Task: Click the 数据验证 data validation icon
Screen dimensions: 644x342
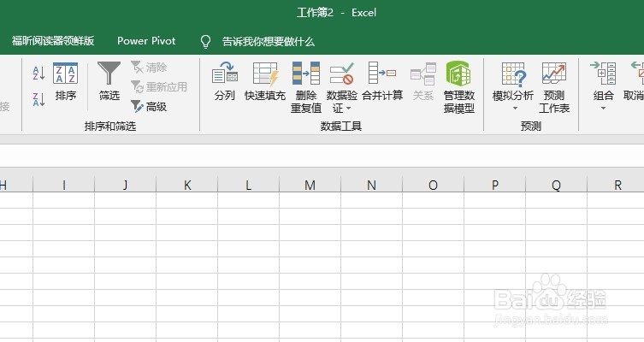Action: [x=342, y=74]
